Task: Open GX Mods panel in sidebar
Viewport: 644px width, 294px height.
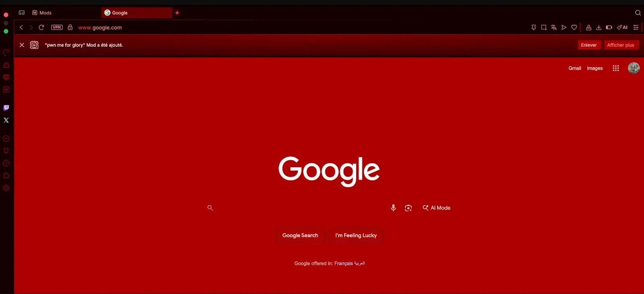Action: (6, 89)
